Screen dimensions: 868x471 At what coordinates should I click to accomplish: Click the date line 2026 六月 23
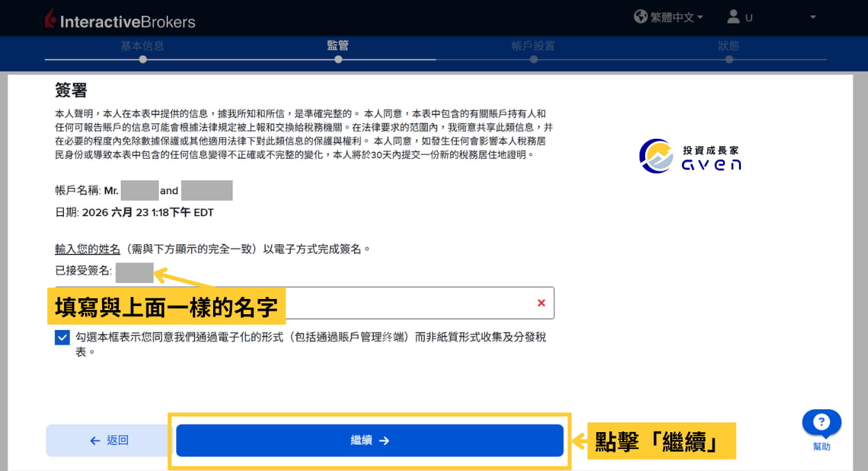pyautogui.click(x=134, y=212)
